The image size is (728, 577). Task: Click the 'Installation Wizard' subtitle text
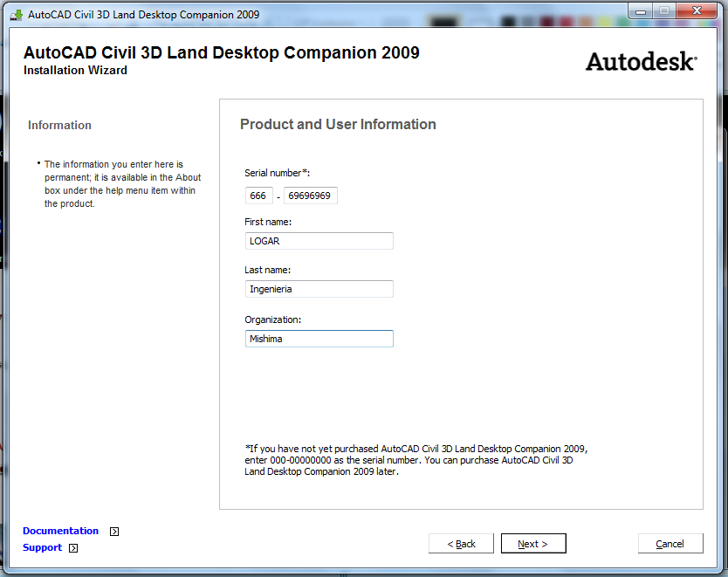75,70
